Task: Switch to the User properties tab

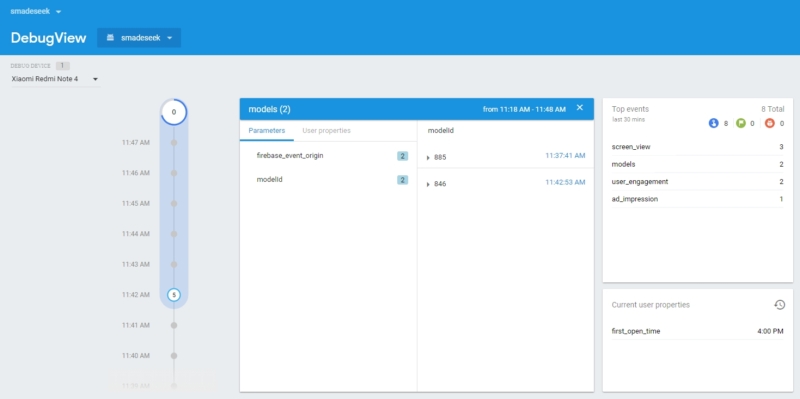Action: (327, 131)
